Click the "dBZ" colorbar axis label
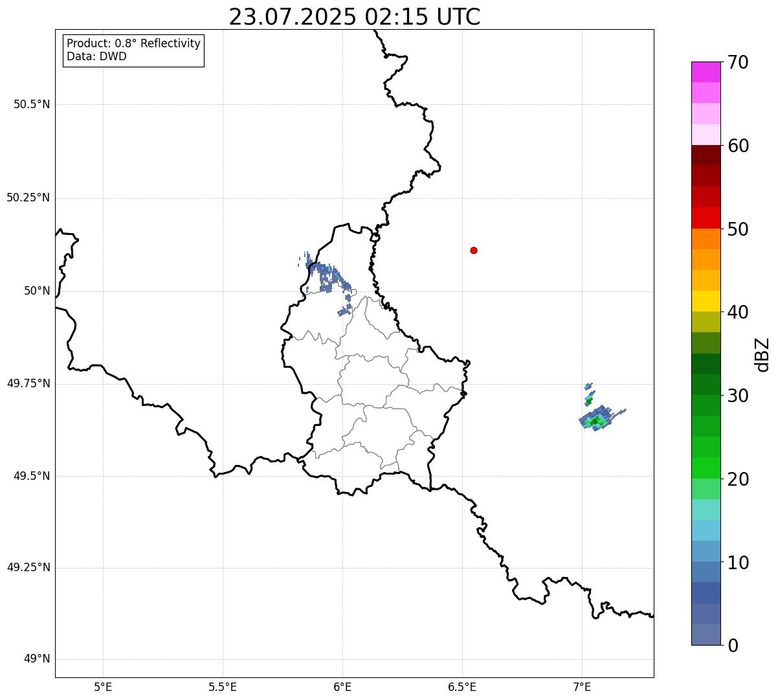This screenshot has height=700, width=778. click(x=762, y=354)
